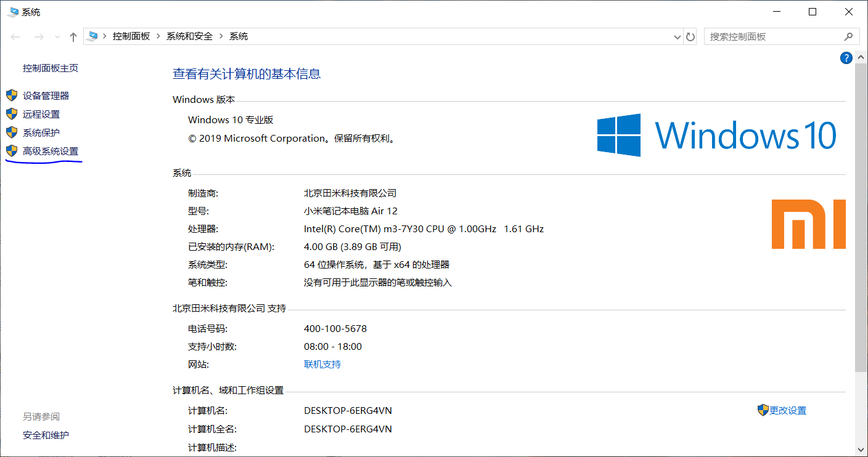Open the 联机支持 website link
Image resolution: width=868 pixels, height=457 pixels.
tap(322, 365)
